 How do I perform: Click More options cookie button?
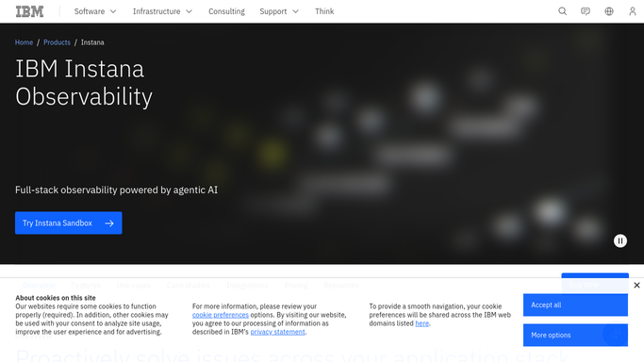tap(575, 335)
